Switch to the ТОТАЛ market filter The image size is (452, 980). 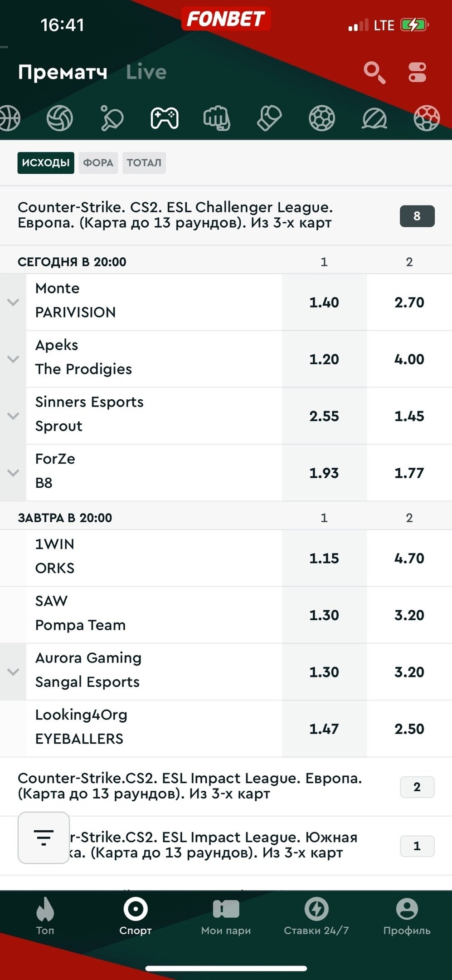coord(144,163)
